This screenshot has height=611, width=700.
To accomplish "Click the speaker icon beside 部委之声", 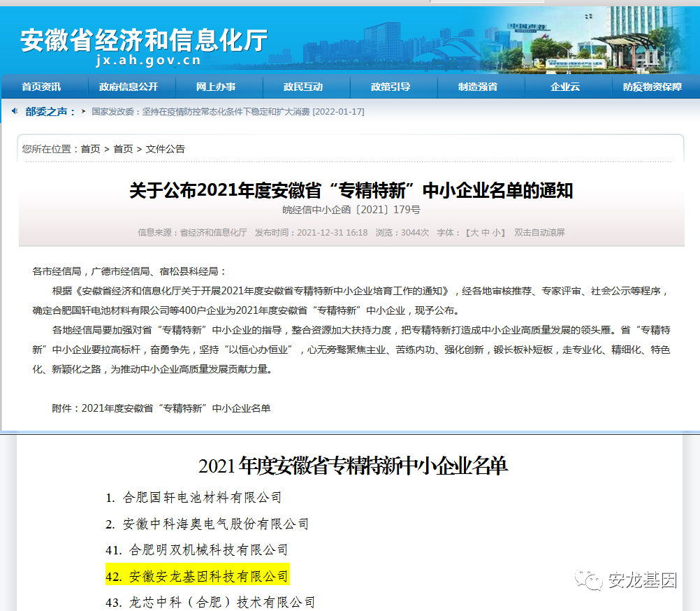I will click(x=15, y=111).
